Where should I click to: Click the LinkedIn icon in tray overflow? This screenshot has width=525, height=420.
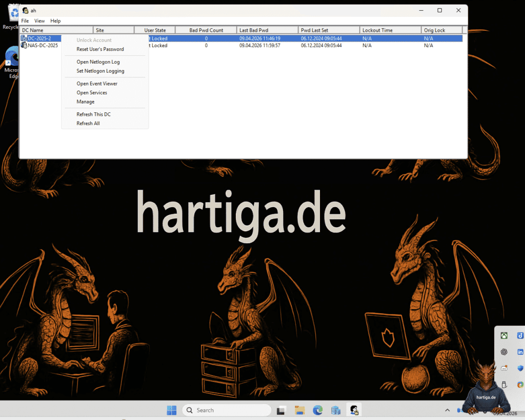coord(520,352)
